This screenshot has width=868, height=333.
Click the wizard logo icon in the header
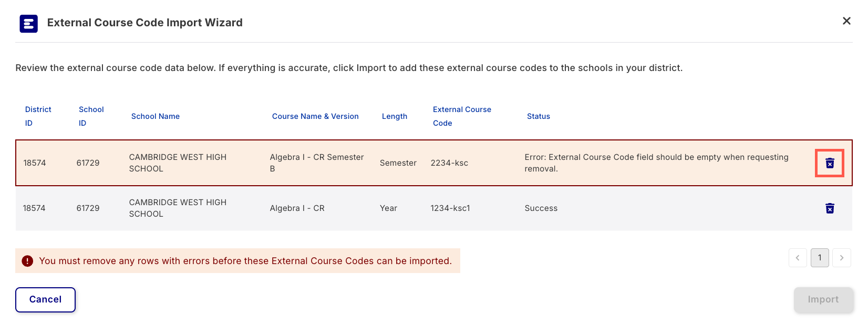coord(28,23)
